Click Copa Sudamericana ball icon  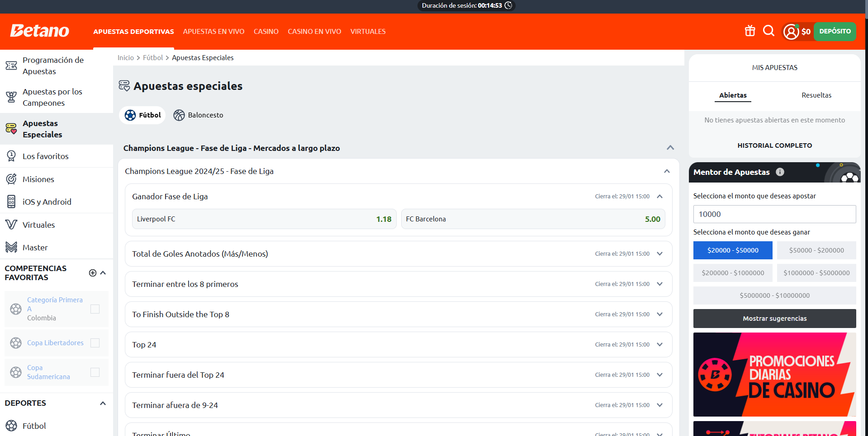coord(16,372)
